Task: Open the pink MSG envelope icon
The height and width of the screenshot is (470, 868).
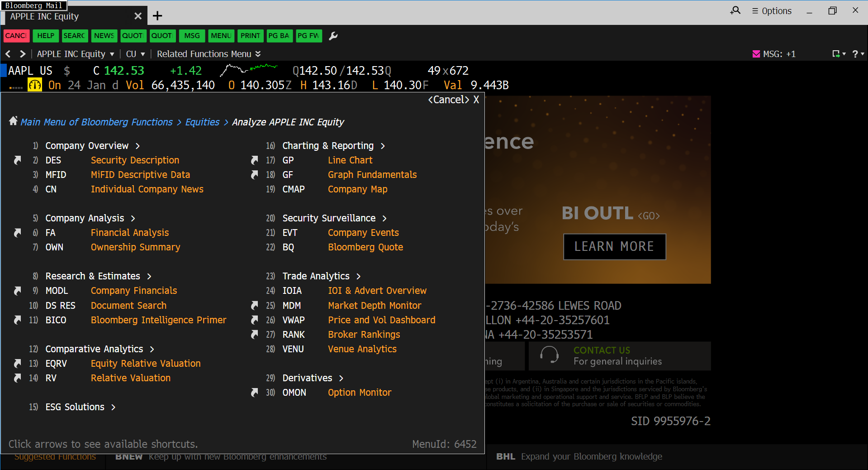Action: click(756, 54)
